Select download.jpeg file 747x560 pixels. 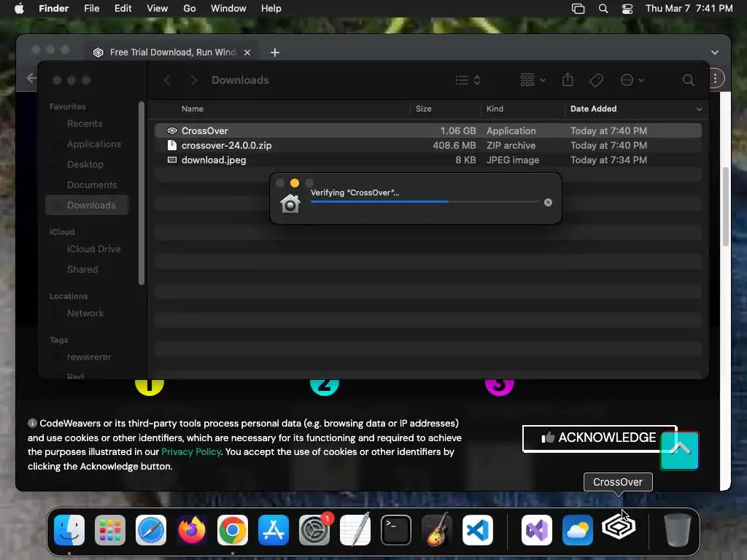tap(427, 160)
